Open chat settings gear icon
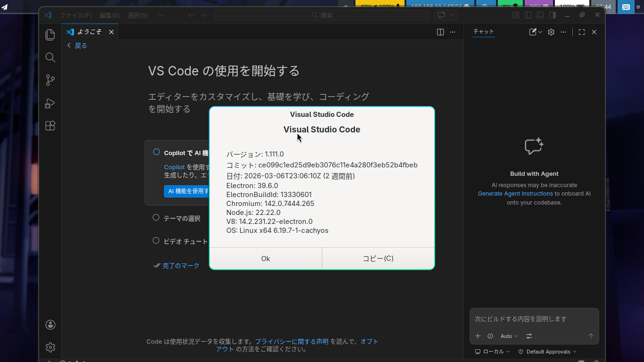 (x=551, y=32)
